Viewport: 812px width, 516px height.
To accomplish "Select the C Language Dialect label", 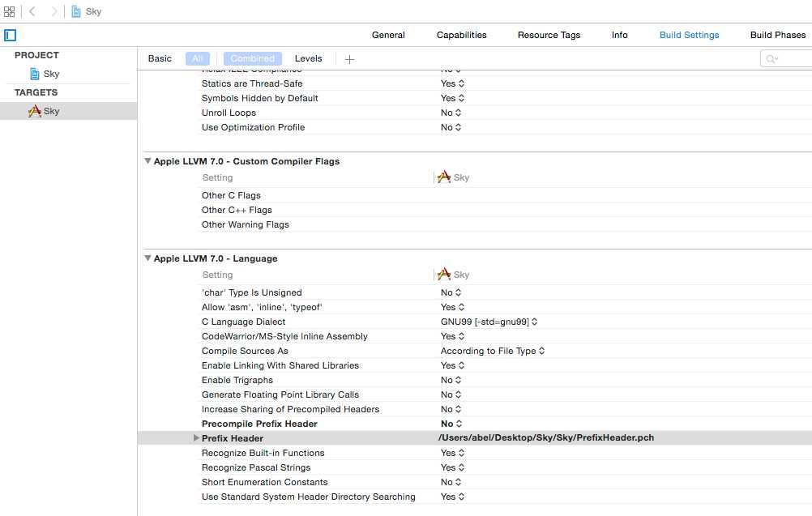I will (x=243, y=322).
